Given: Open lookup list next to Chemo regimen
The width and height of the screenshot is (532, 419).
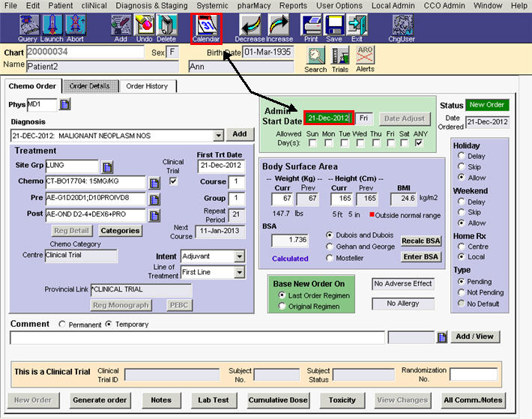Looking at the screenshot, I should [154, 183].
